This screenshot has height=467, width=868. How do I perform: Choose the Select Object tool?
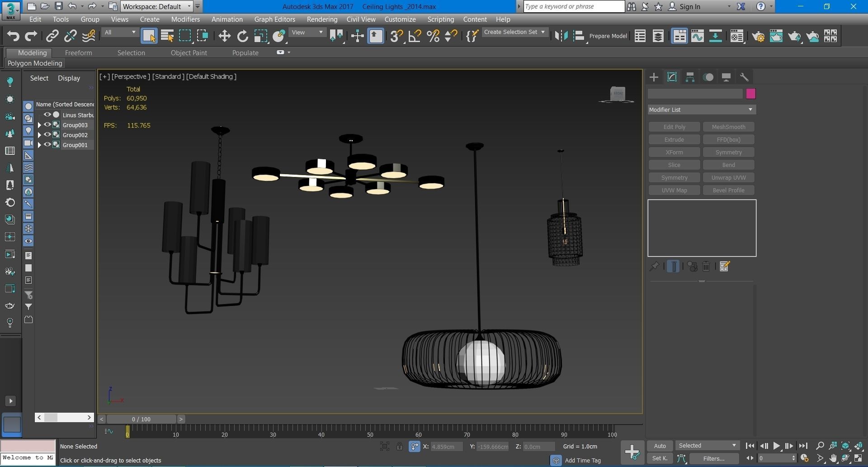pos(149,36)
